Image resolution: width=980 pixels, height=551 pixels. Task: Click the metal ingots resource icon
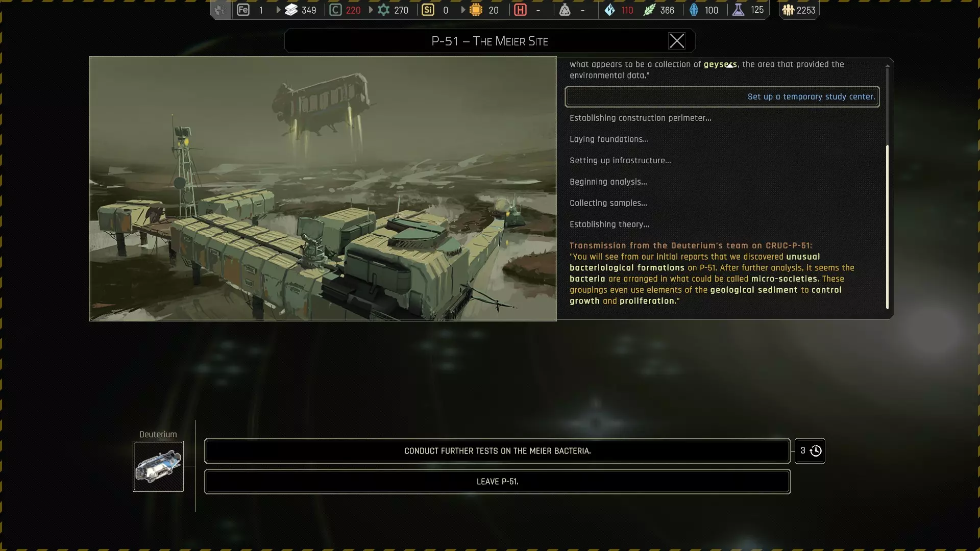[x=291, y=10]
